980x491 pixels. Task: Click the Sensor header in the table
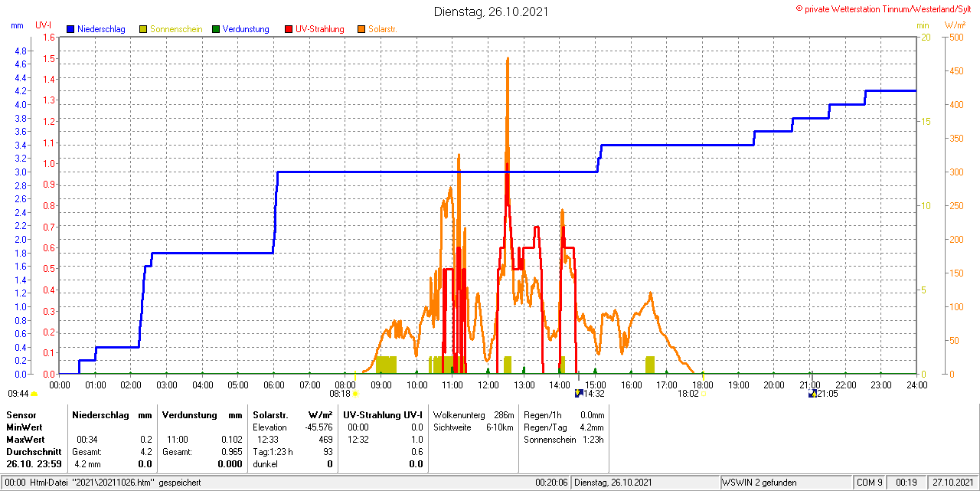(21, 414)
